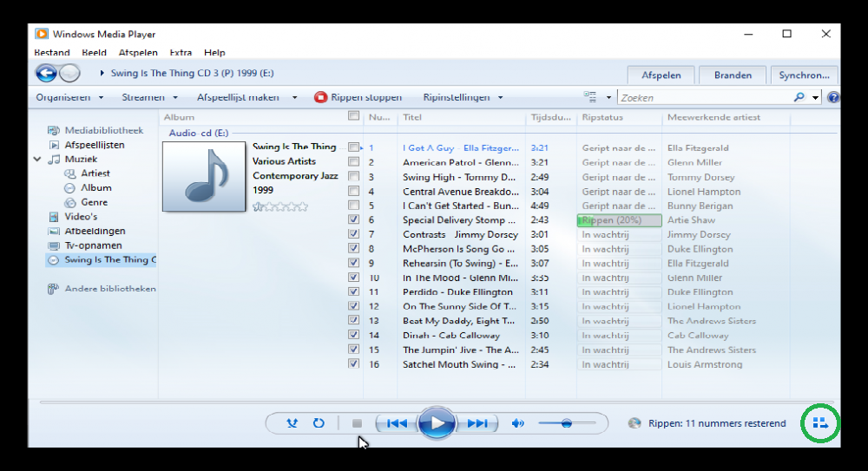Switch to Now Playing mode icon
Image resolution: width=868 pixels, height=471 pixels.
(x=820, y=423)
